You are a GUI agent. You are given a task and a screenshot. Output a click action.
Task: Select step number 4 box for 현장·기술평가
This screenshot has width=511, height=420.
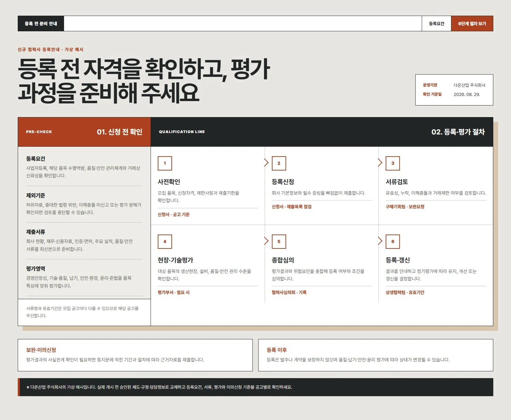click(x=165, y=242)
